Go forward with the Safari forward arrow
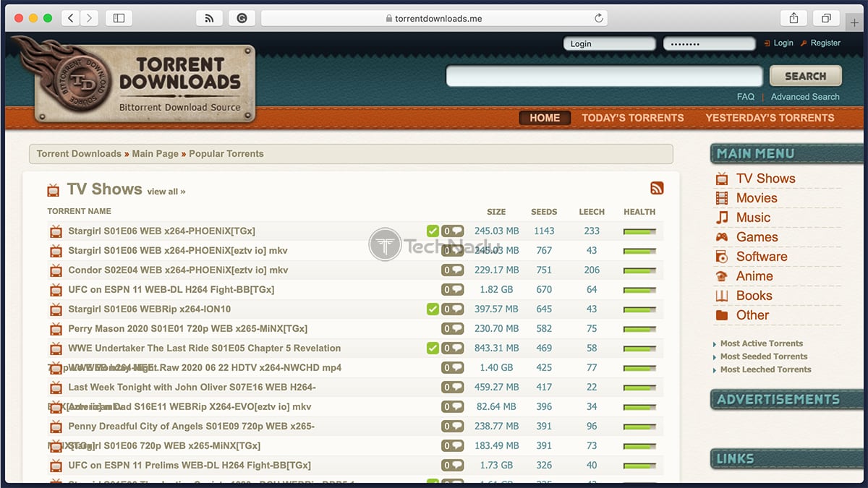This screenshot has width=868, height=488. point(90,18)
